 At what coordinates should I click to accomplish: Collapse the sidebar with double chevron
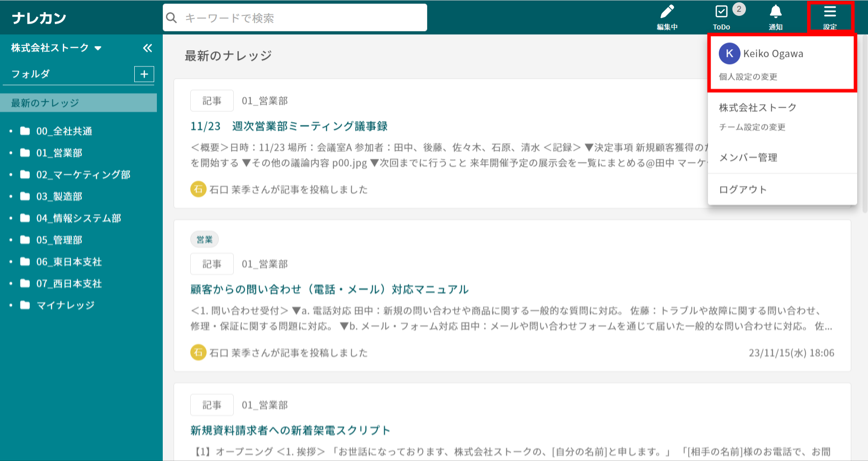tap(147, 48)
